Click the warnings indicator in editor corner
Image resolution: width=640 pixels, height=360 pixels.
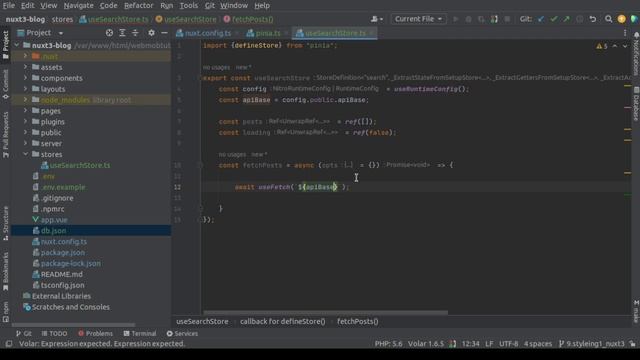tap(602, 46)
